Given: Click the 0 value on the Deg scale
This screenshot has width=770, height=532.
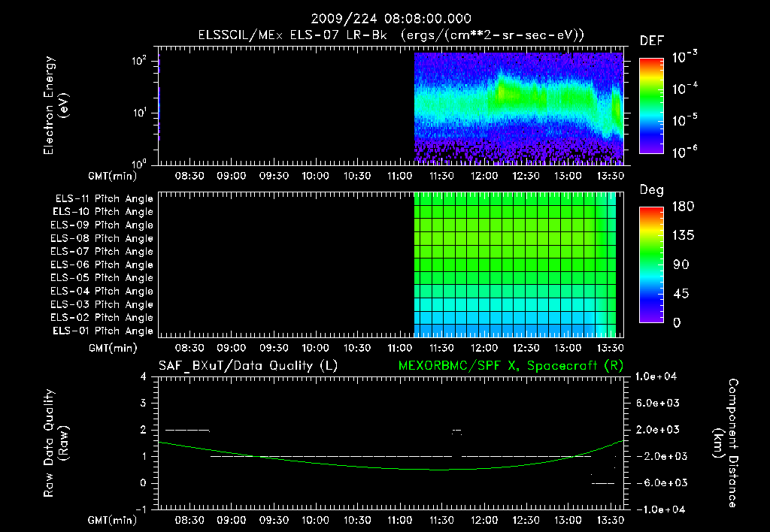Looking at the screenshot, I should pyautogui.click(x=677, y=322).
